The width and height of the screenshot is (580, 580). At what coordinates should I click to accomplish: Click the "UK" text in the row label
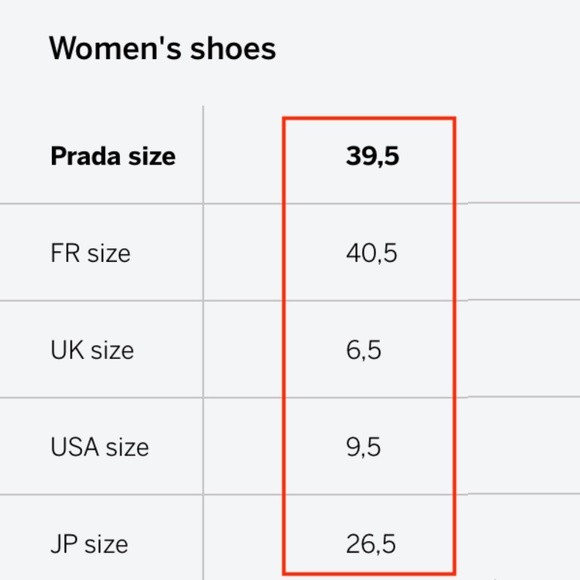tap(67, 350)
